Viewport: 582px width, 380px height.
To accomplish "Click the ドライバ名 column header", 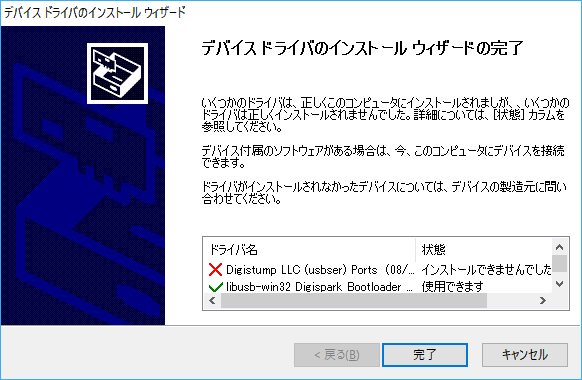I will [x=310, y=249].
